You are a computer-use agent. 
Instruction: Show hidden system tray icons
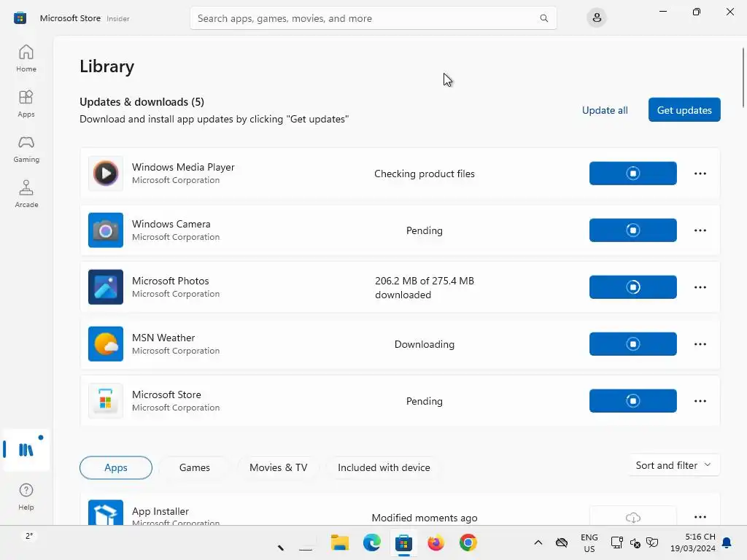[538, 542]
